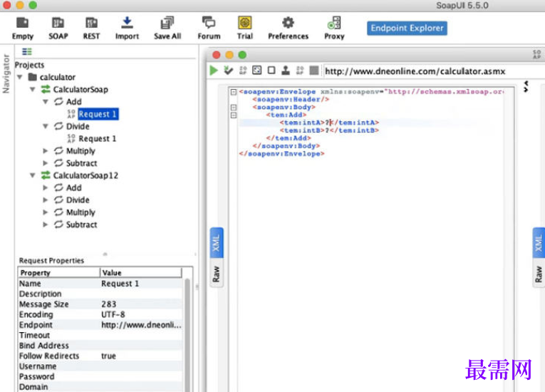Click the REST new project icon

[x=91, y=28]
